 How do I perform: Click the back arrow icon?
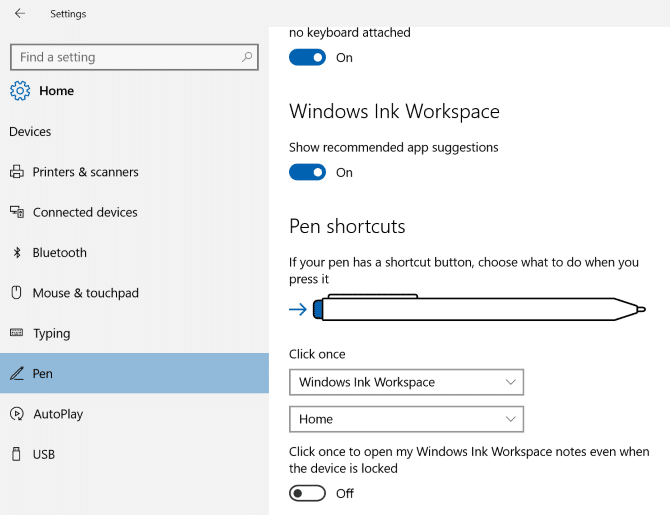(20, 14)
